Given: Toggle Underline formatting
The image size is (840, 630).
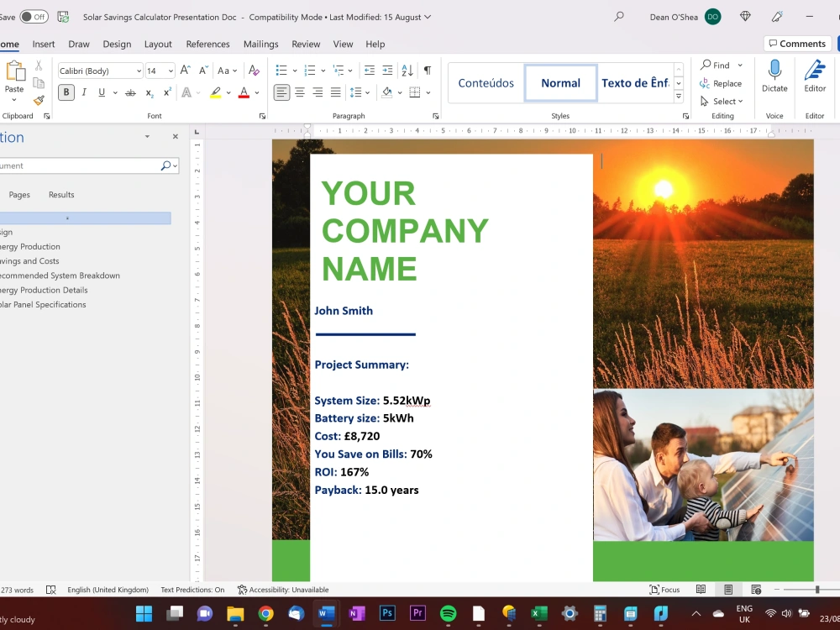Looking at the screenshot, I should tap(102, 92).
